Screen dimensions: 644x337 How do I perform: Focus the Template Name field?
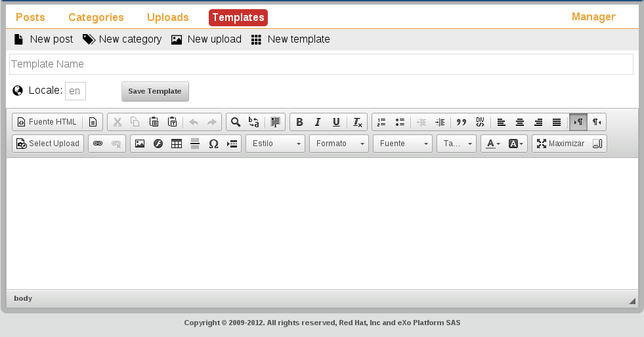(321, 64)
